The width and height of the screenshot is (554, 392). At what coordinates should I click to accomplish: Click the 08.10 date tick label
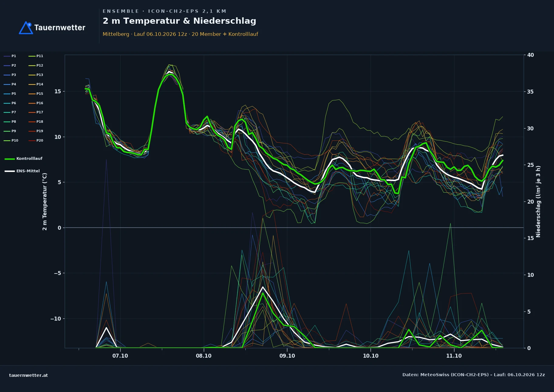[204, 356]
